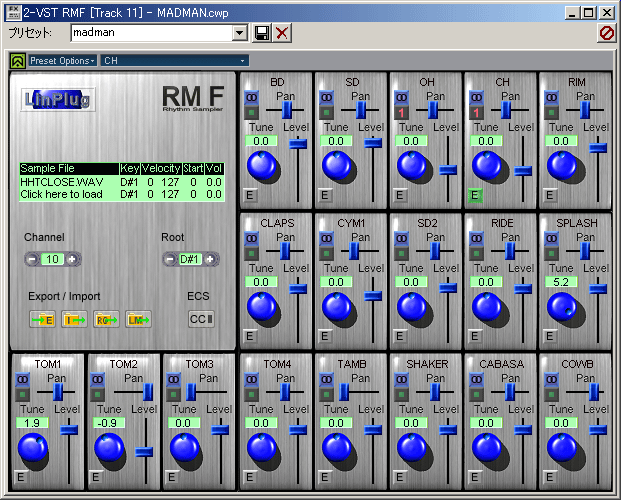The image size is (621, 500).
Task: Click the madman preset name field
Action: pos(152,33)
